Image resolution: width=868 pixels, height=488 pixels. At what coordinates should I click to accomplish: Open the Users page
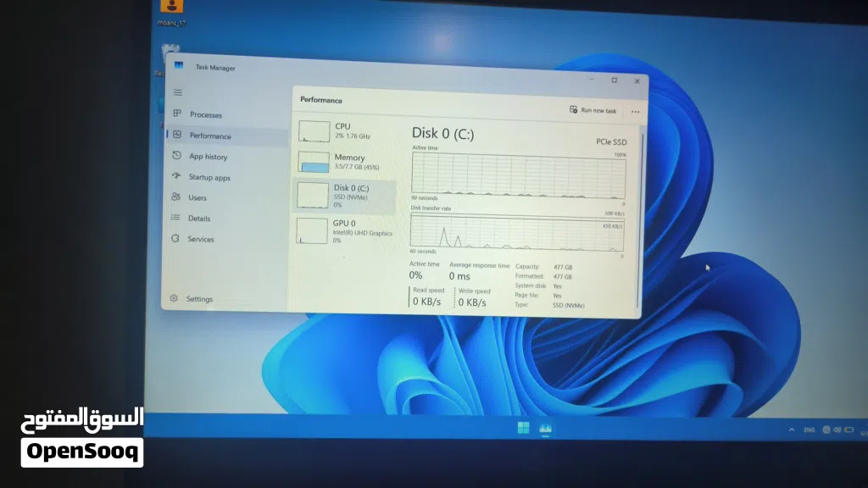click(197, 198)
